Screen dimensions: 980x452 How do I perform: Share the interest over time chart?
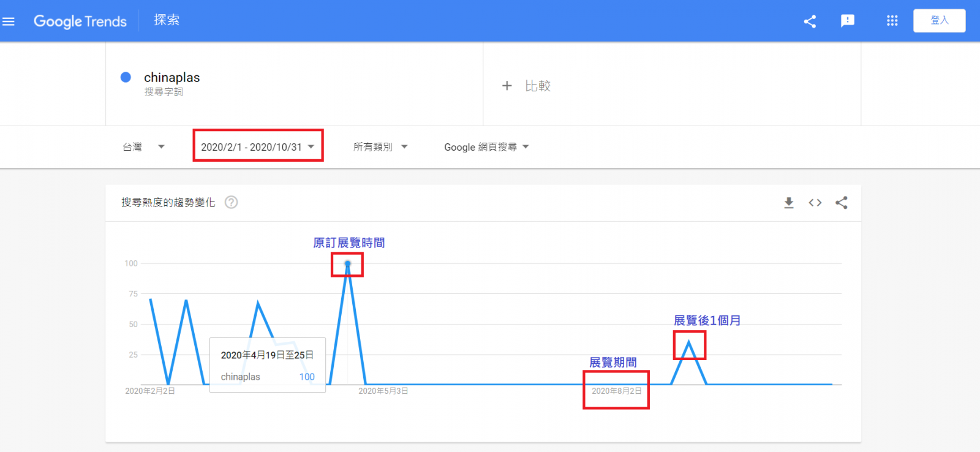tap(842, 203)
